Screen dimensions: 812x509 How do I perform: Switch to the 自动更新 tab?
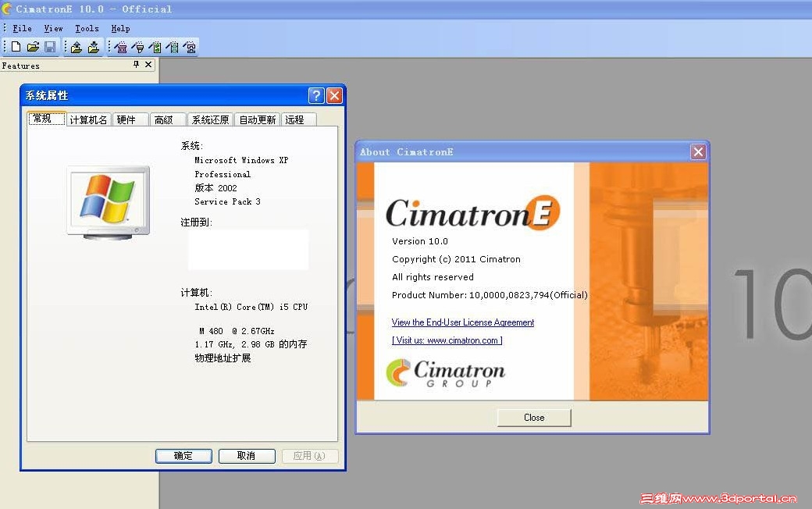click(258, 119)
